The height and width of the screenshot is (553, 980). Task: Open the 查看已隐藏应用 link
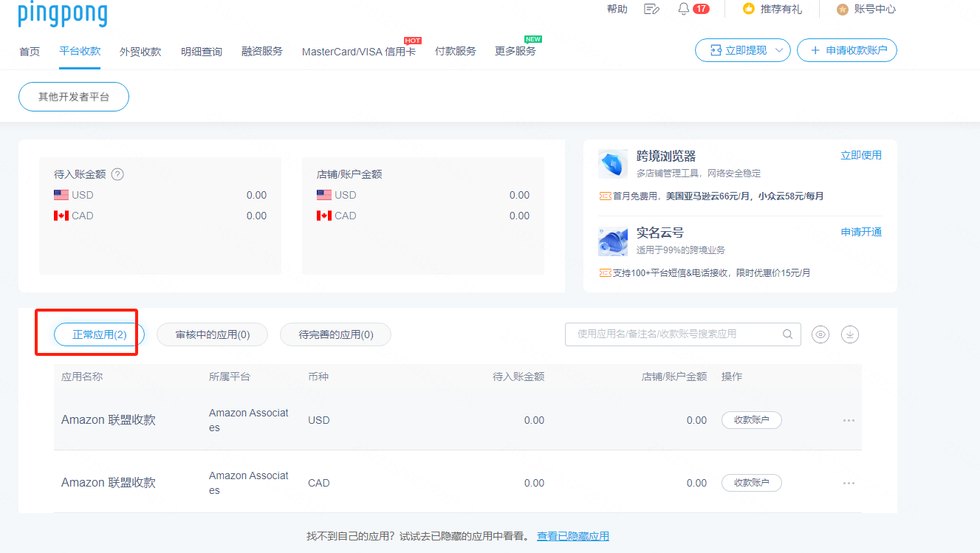pos(572,536)
